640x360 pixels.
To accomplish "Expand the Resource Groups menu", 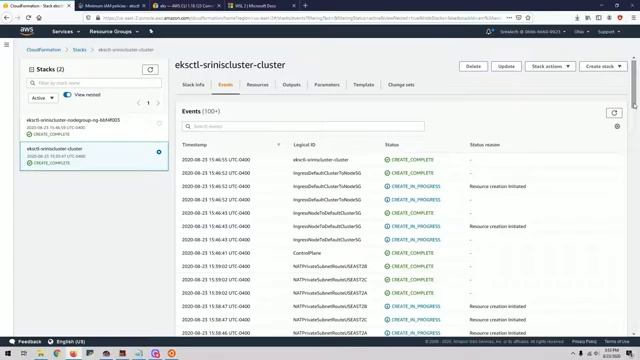I will point(114,31).
